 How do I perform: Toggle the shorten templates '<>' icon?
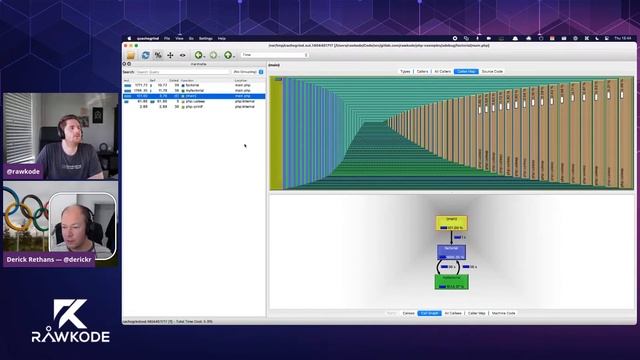(182, 55)
